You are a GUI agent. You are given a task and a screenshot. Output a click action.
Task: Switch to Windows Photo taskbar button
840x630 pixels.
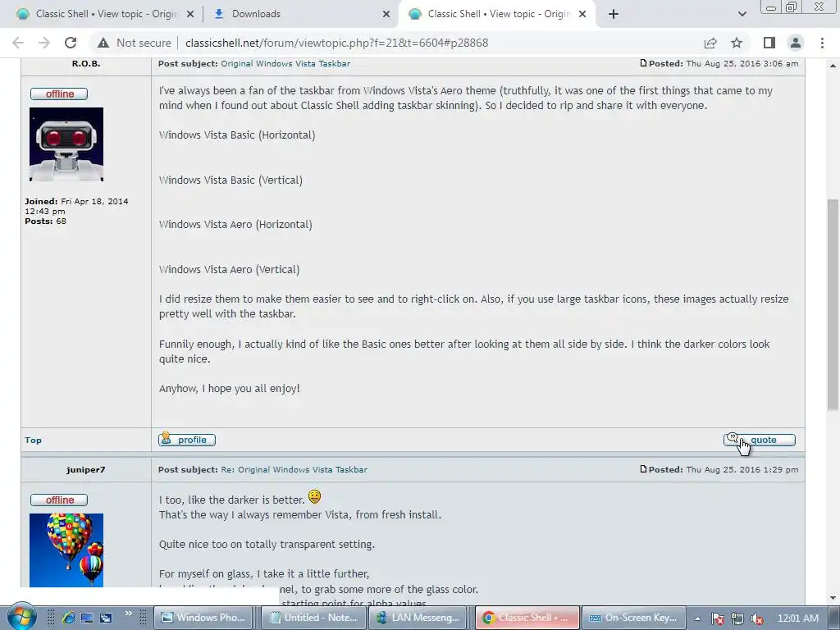pyautogui.click(x=204, y=618)
